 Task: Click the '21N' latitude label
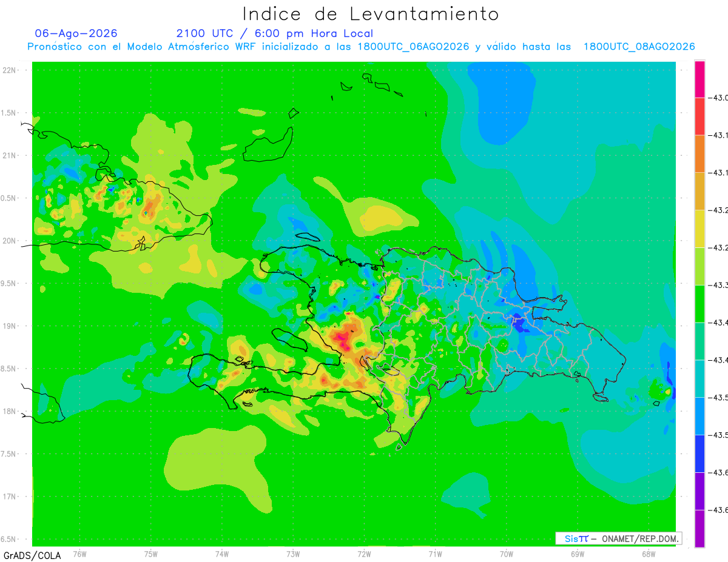(9, 155)
